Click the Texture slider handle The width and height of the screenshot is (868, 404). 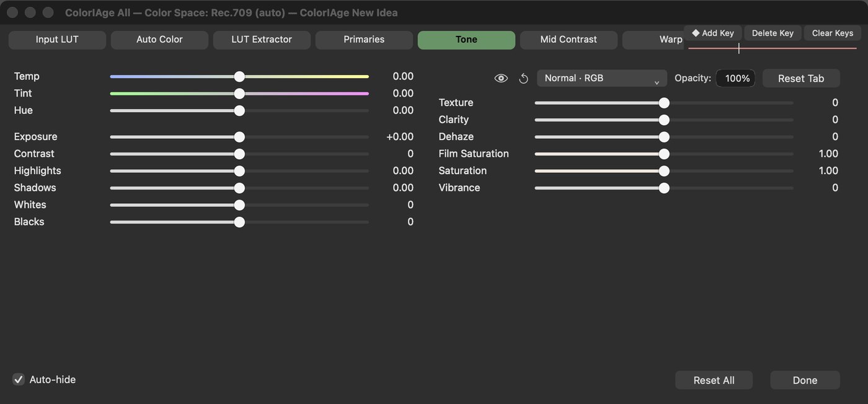click(664, 103)
